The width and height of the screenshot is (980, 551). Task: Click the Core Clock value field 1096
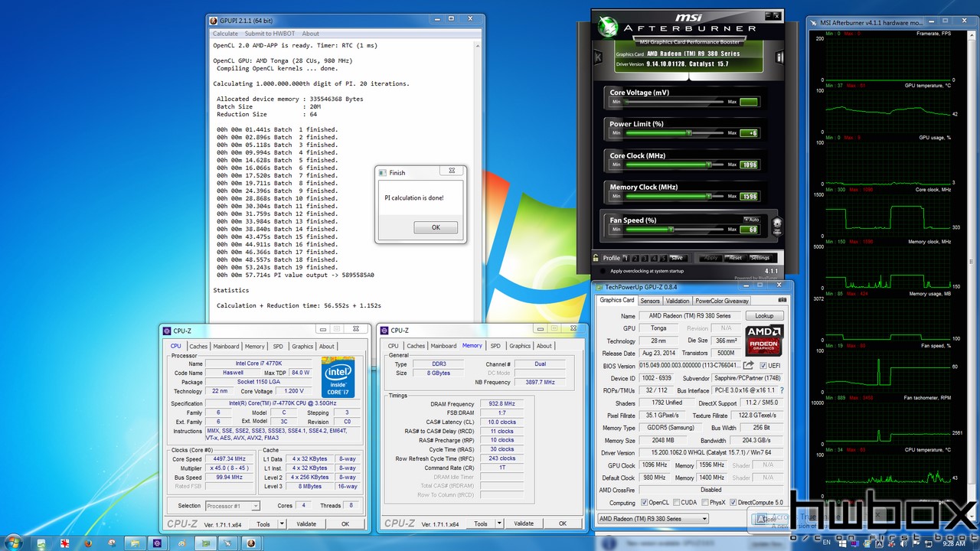[x=749, y=165]
